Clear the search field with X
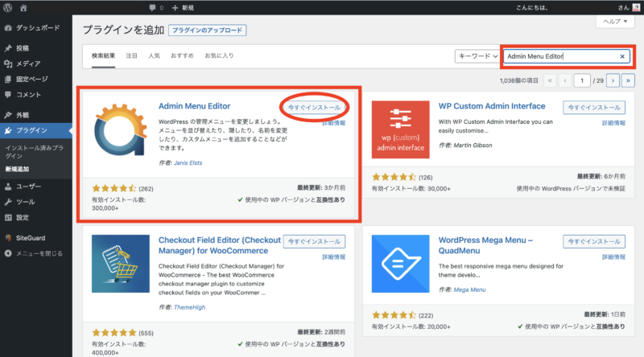Image resolution: width=644 pixels, height=357 pixels. coord(622,56)
